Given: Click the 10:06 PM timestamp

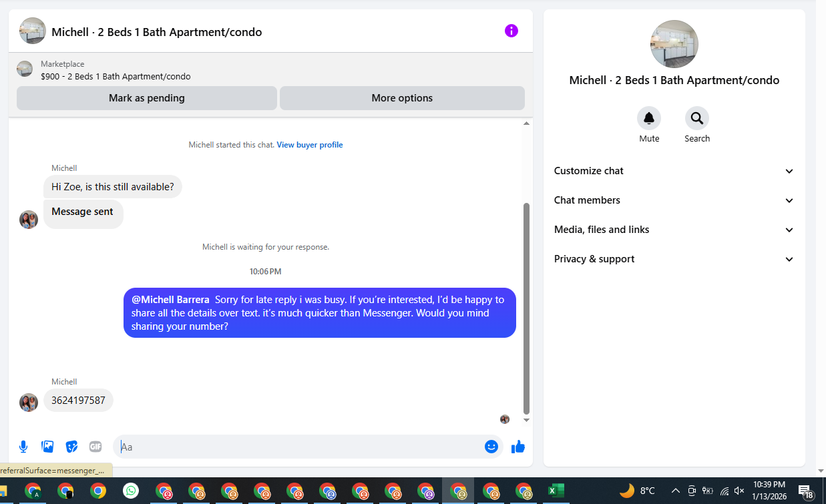Looking at the screenshot, I should [x=266, y=272].
